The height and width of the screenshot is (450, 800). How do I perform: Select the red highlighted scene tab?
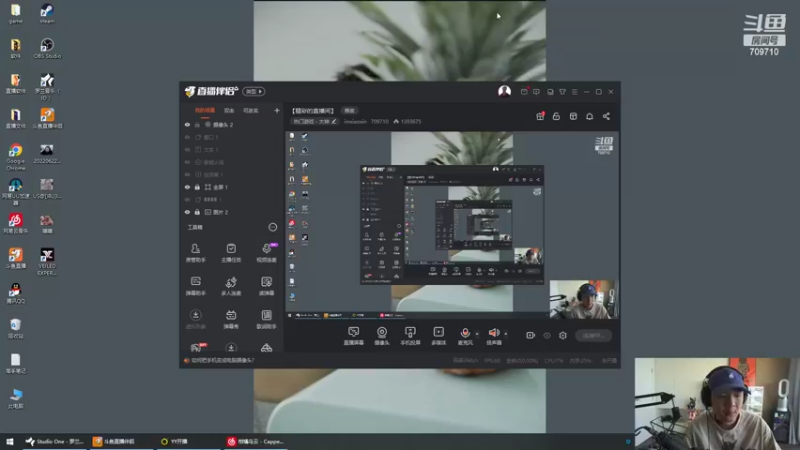(205, 110)
